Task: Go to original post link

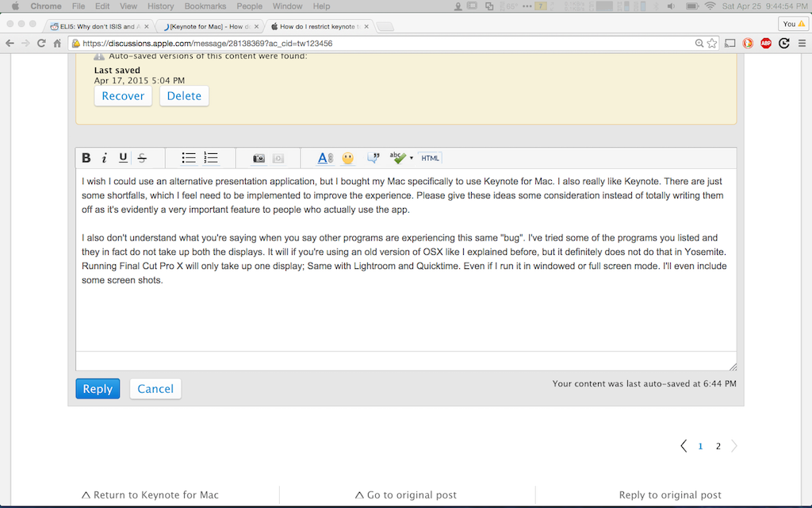Action: pyautogui.click(x=406, y=495)
